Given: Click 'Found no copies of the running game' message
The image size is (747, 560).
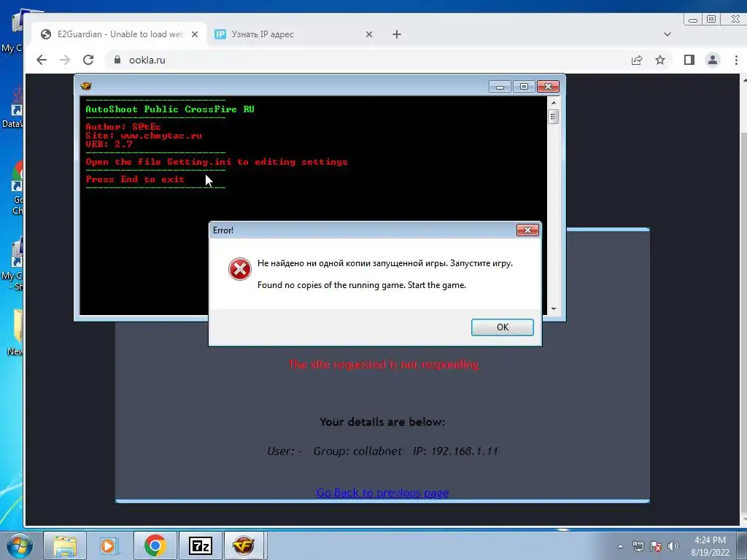Looking at the screenshot, I should 362,285.
